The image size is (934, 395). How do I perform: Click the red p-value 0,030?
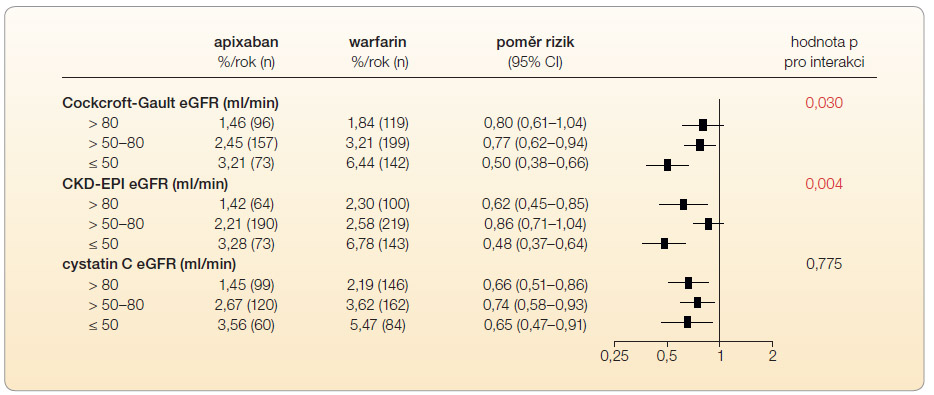(824, 103)
